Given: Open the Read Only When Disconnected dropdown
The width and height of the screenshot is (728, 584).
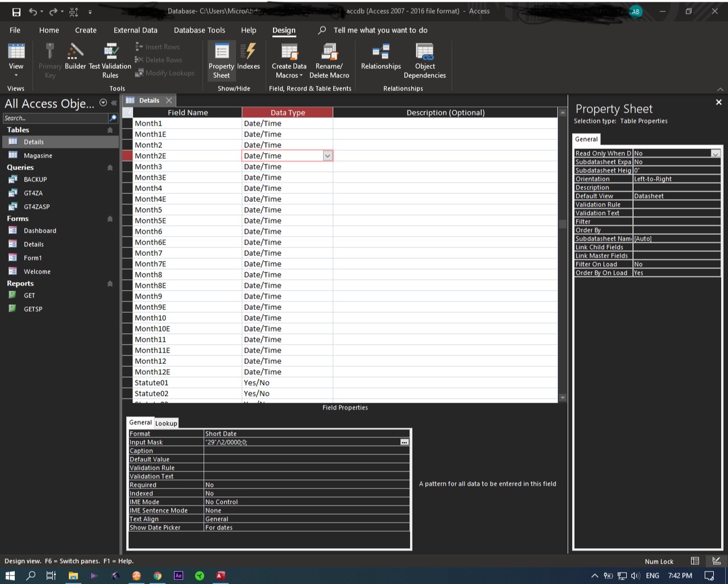Looking at the screenshot, I should 715,154.
